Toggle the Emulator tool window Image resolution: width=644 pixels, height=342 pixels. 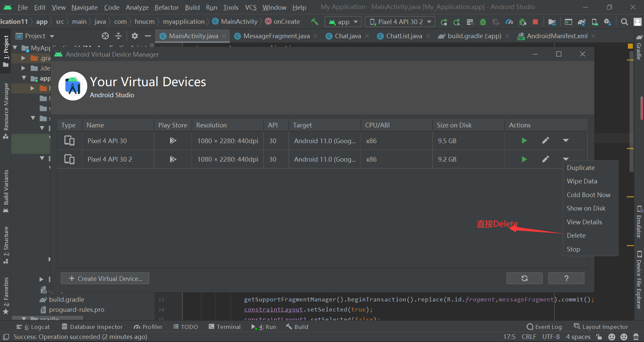(x=639, y=222)
